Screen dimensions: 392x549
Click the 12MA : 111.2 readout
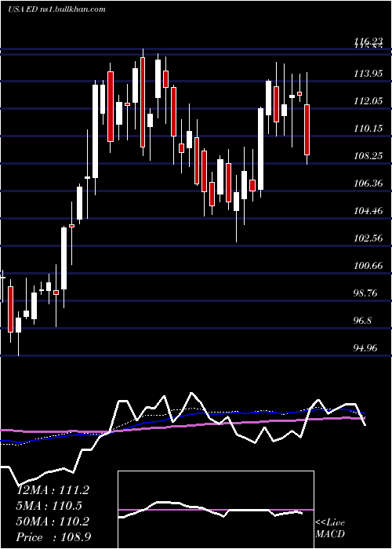tap(53, 490)
